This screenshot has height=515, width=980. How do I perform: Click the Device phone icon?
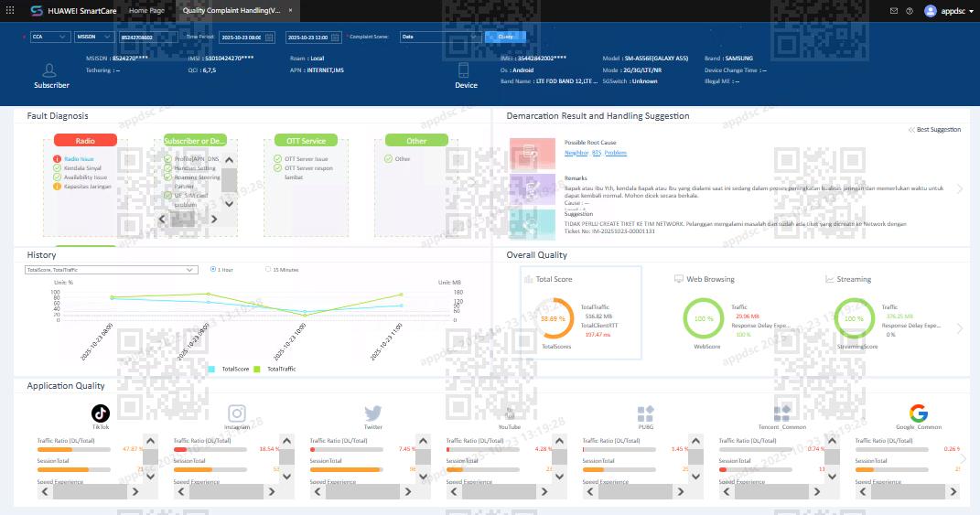click(463, 70)
